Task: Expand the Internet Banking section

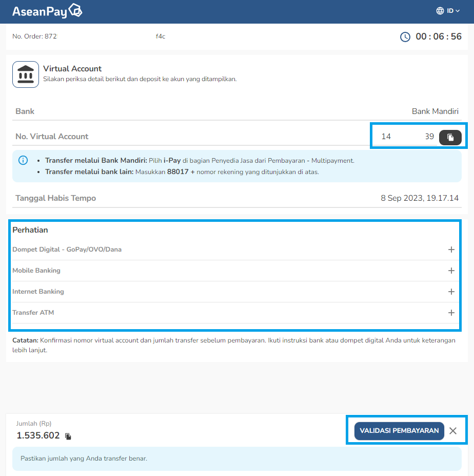Action: 235,292
